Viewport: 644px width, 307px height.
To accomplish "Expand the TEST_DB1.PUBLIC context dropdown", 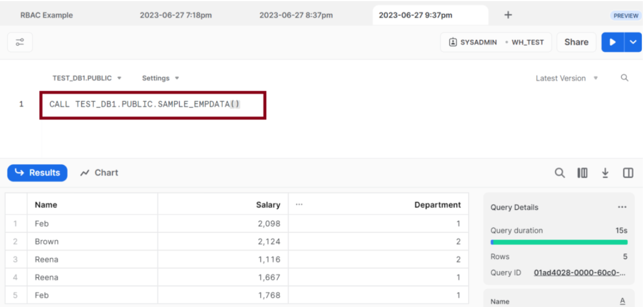I will tap(87, 78).
